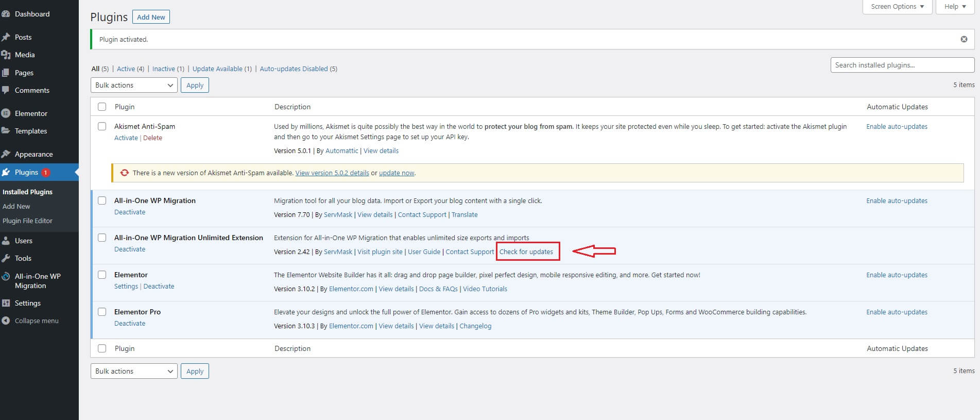Image resolution: width=980 pixels, height=420 pixels.
Task: Click the Tools wrench icon
Action: 6,258
